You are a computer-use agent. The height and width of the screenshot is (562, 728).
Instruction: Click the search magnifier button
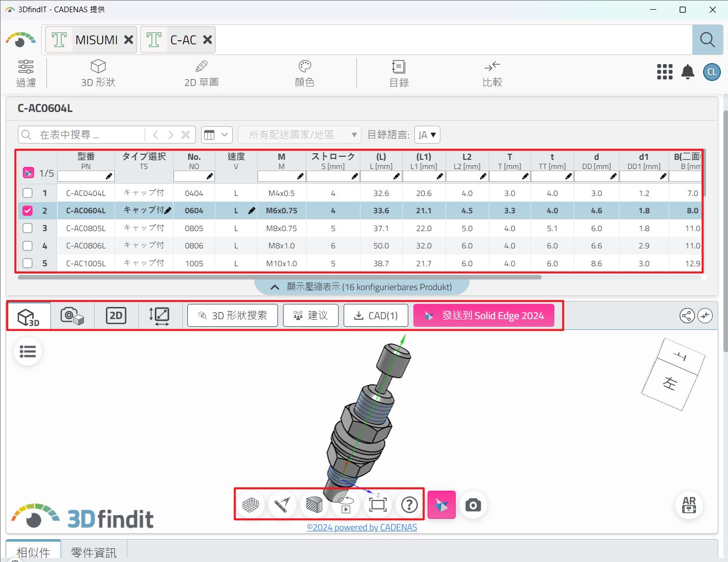[x=707, y=40]
